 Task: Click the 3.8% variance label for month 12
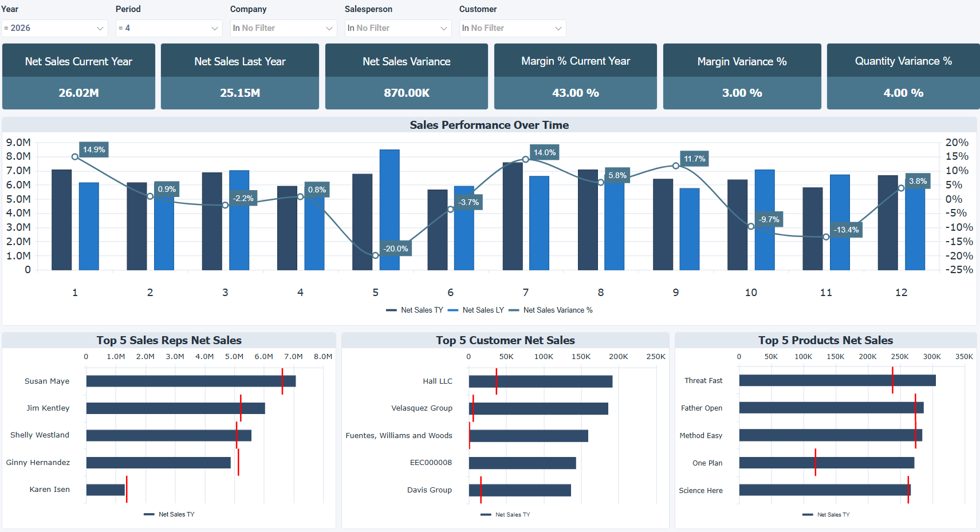[918, 181]
